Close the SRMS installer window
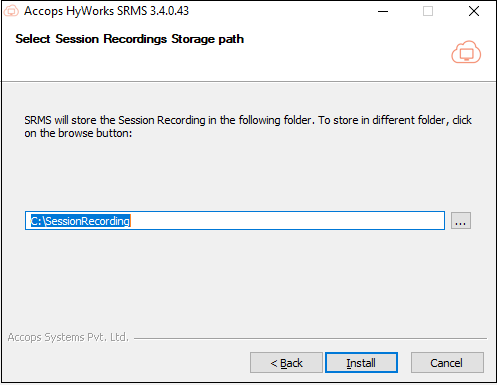 coord(474,11)
